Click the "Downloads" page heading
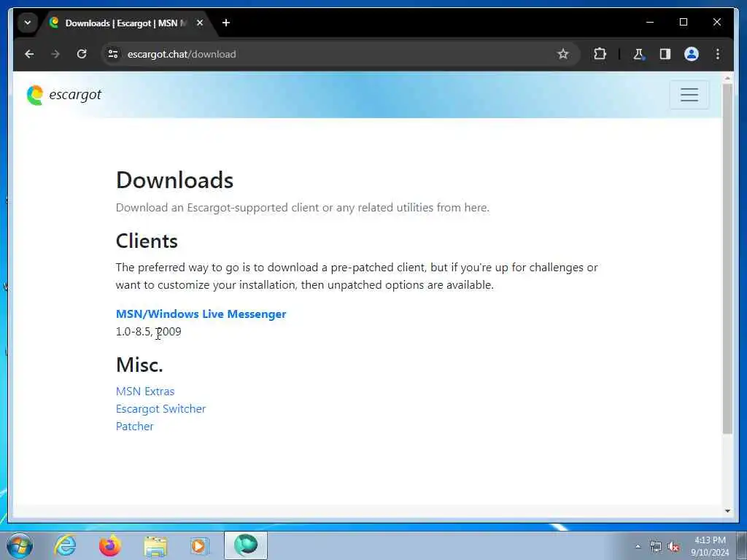This screenshot has width=747, height=560. [x=175, y=181]
